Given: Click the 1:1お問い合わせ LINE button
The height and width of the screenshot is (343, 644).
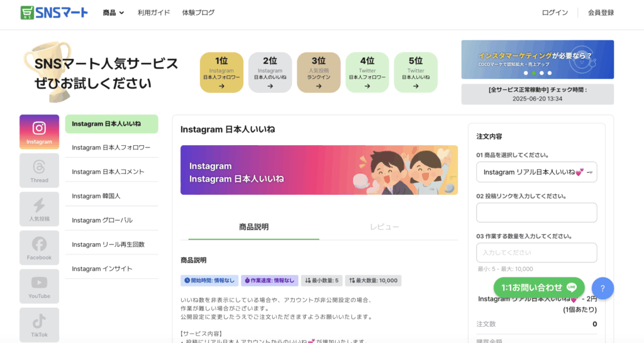Looking at the screenshot, I should [x=539, y=288].
